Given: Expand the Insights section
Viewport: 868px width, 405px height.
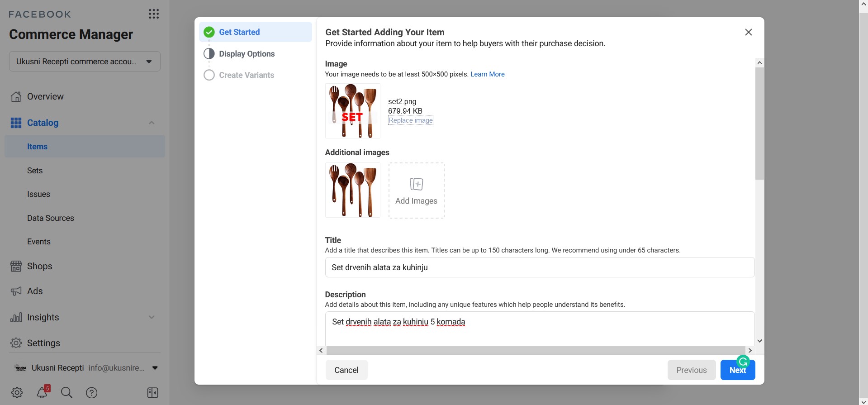Looking at the screenshot, I should (x=152, y=317).
